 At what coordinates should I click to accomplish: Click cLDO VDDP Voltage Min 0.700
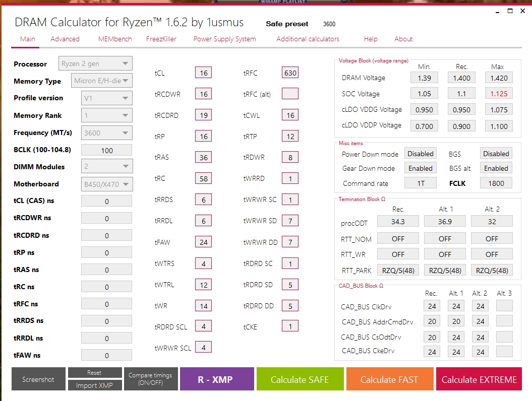(424, 126)
